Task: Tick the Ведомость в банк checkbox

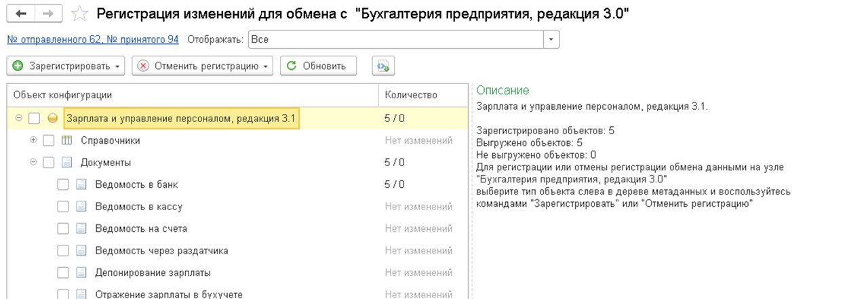Action: coord(63,184)
